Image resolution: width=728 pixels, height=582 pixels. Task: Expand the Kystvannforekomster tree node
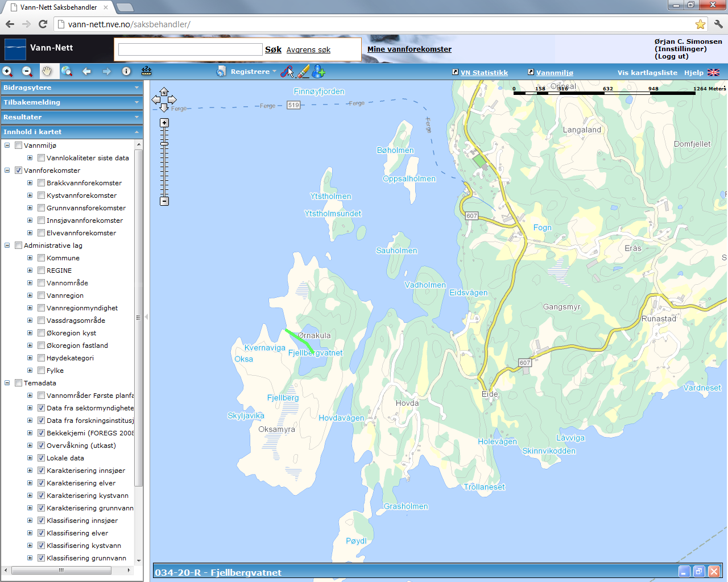point(30,196)
